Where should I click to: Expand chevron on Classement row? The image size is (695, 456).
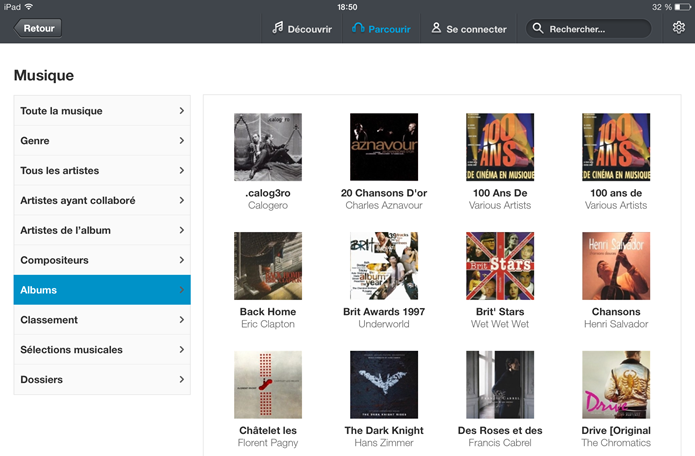tap(182, 320)
